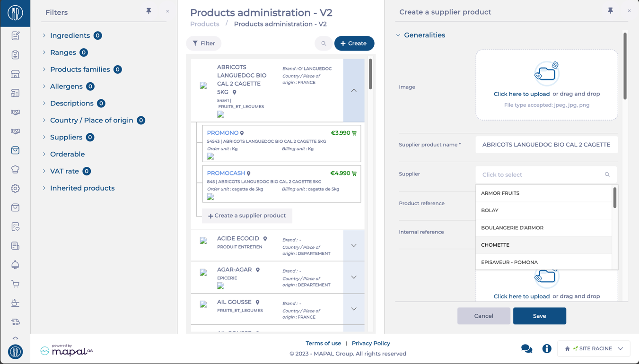Click the fork-and-knife logo in the blue header
Viewport: 639px width, 364px height.
point(15,13)
